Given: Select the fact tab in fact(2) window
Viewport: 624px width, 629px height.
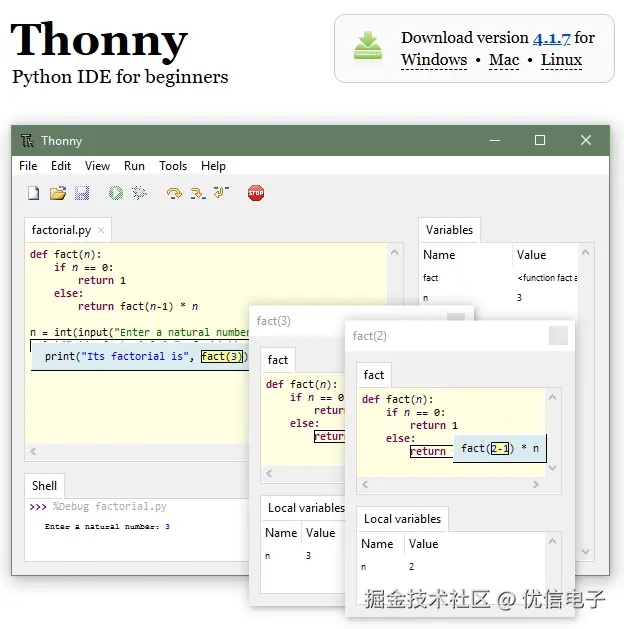Looking at the screenshot, I should (373, 375).
